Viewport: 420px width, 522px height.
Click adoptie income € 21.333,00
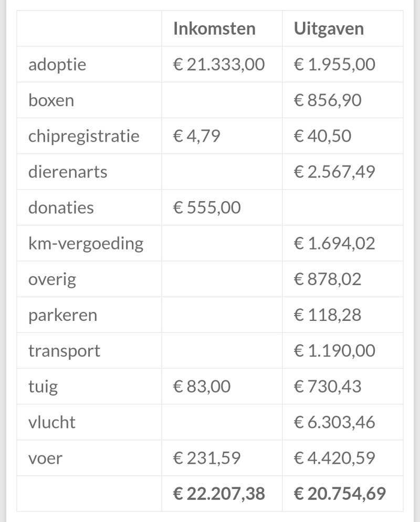219,65
